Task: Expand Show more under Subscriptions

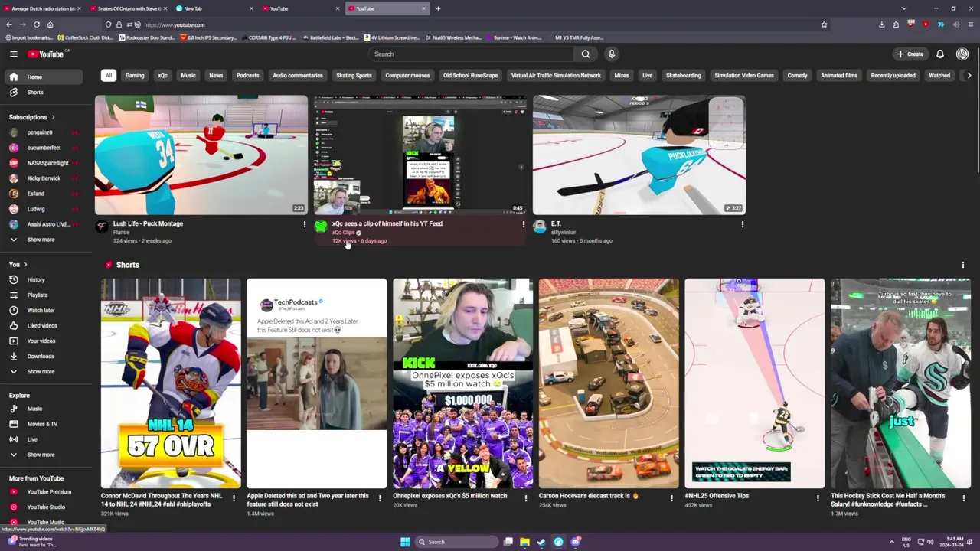Action: point(44,240)
